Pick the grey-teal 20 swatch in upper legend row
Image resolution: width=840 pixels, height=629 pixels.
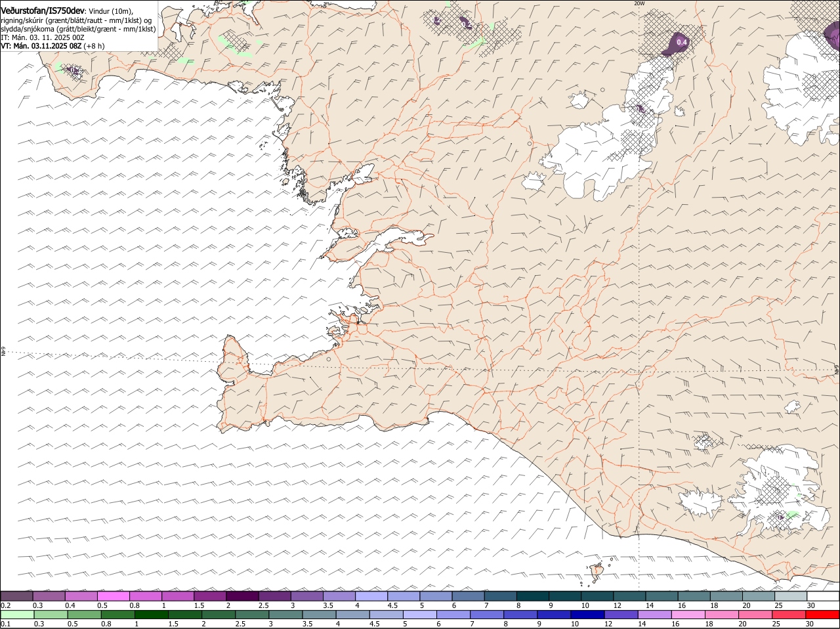759,596
